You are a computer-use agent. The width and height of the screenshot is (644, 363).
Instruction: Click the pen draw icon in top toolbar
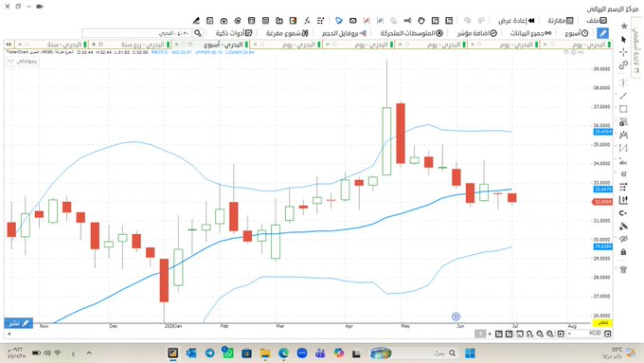tap(196, 21)
